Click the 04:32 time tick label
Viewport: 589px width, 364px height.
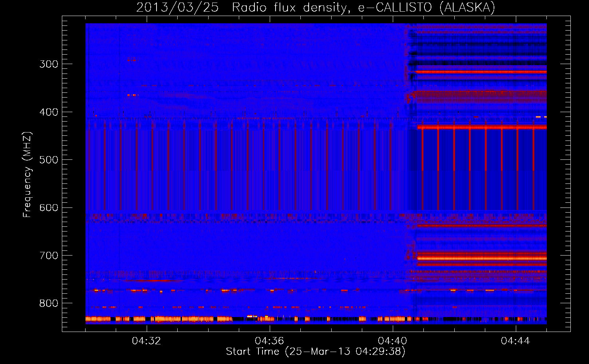point(146,341)
